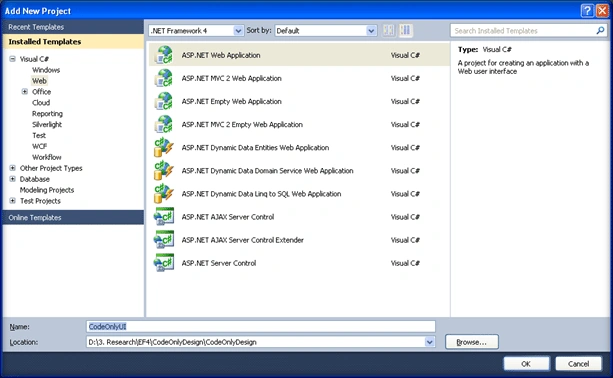Close the Add New Project dialog

(x=602, y=11)
